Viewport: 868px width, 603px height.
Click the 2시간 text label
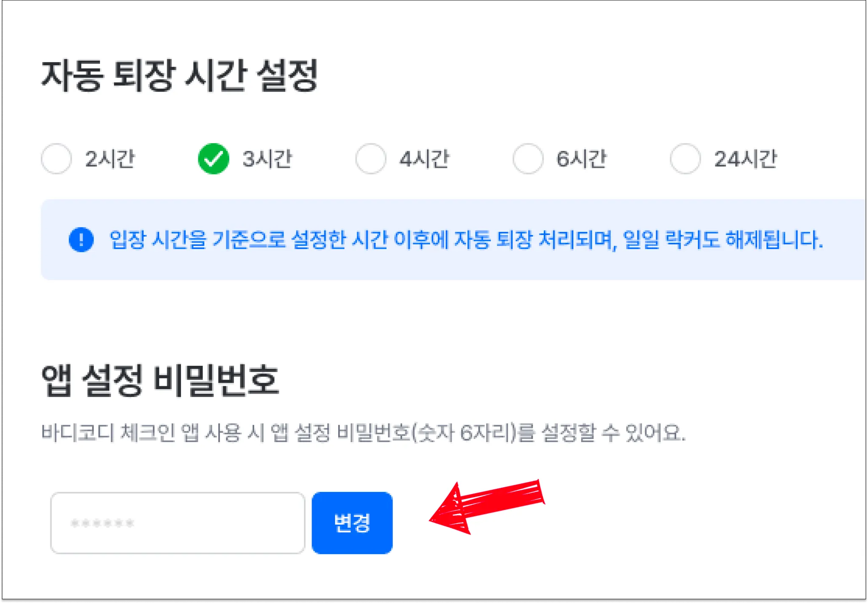(x=110, y=159)
